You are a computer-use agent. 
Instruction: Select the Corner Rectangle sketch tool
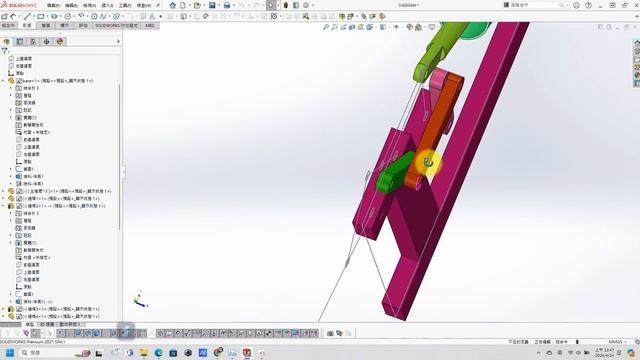40,16
